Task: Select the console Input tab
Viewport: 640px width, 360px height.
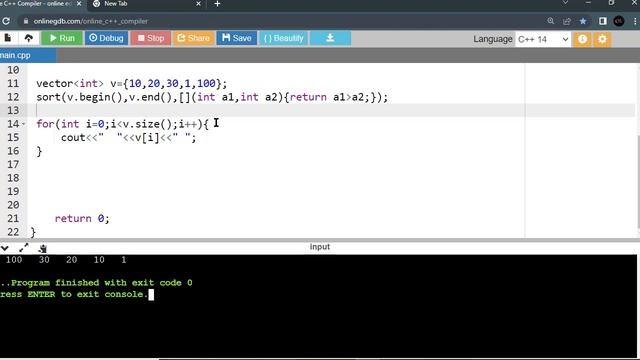Action: tap(320, 247)
